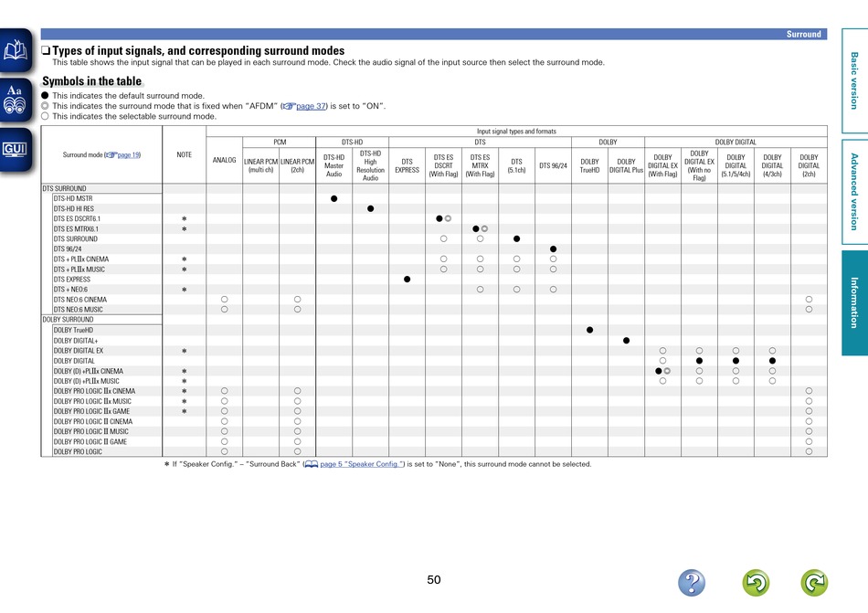Click the "DTS + NEO:6" row label
Image resolution: width=868 pixels, height=613 pixels.
70,290
